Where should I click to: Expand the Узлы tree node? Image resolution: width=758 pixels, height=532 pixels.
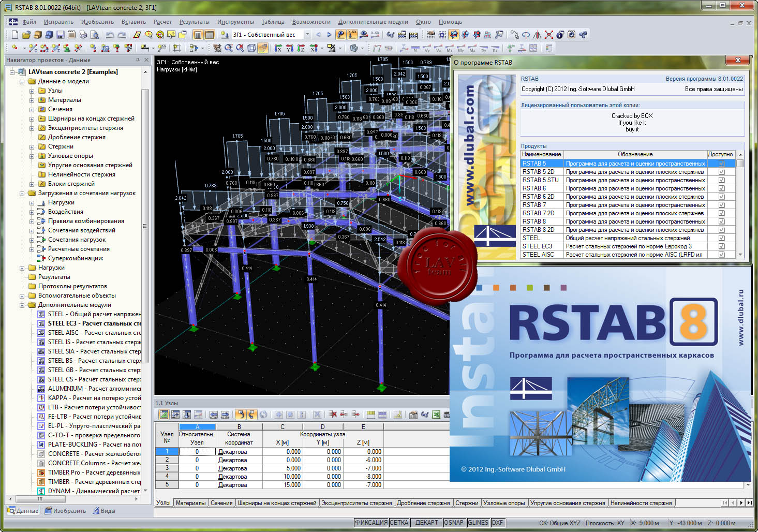[x=32, y=91]
